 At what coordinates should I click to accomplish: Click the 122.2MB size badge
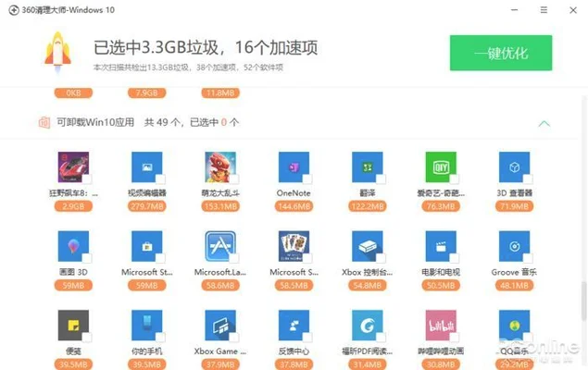pos(368,206)
